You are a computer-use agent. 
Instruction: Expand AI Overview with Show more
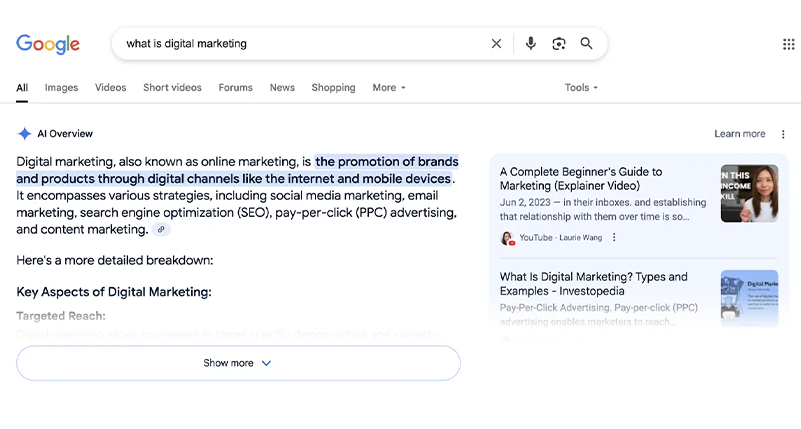(x=238, y=363)
